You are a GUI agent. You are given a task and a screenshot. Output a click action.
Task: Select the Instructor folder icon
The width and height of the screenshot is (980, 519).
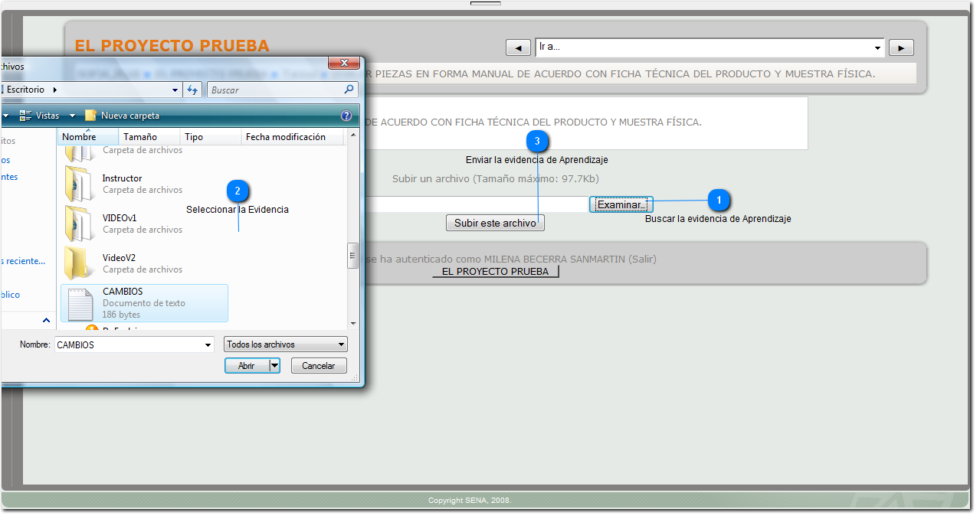[80, 184]
